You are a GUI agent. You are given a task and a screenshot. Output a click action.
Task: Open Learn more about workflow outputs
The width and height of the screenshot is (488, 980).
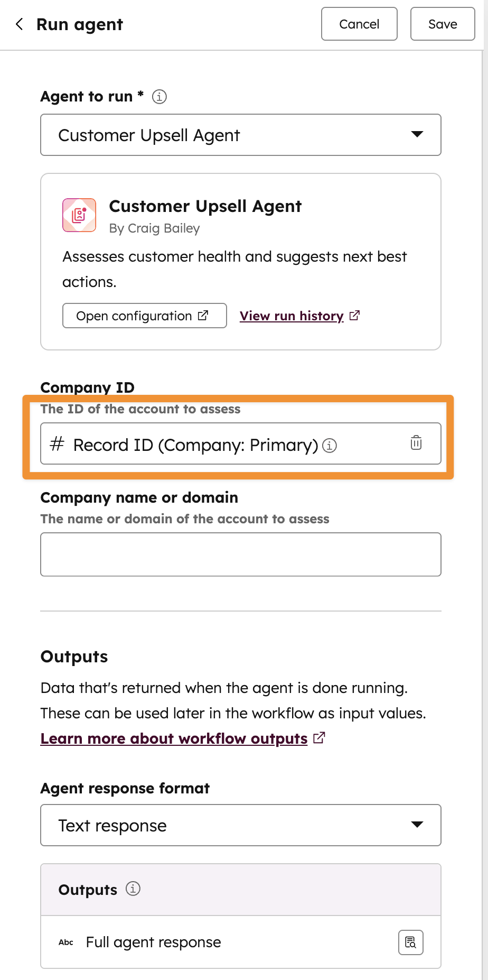173,738
